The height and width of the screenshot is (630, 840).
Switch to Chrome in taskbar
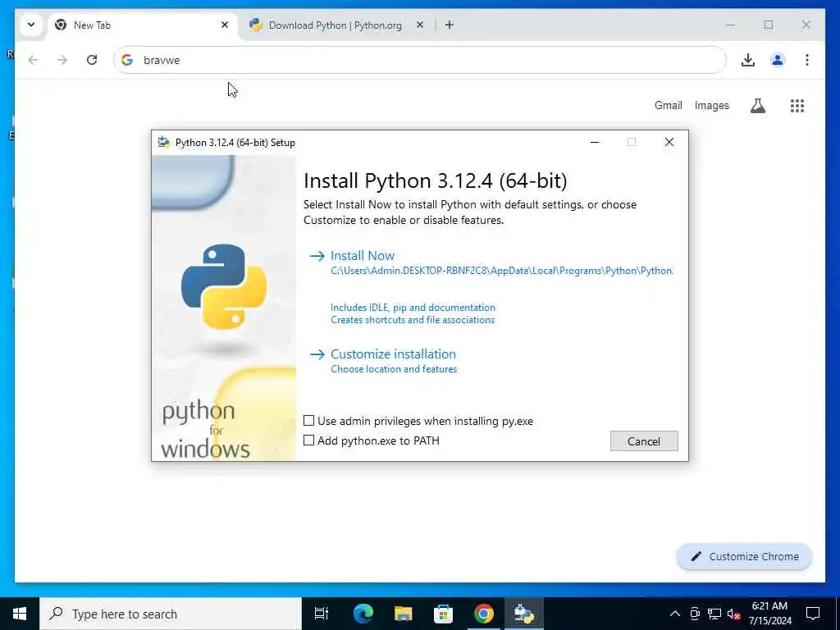tap(483, 614)
